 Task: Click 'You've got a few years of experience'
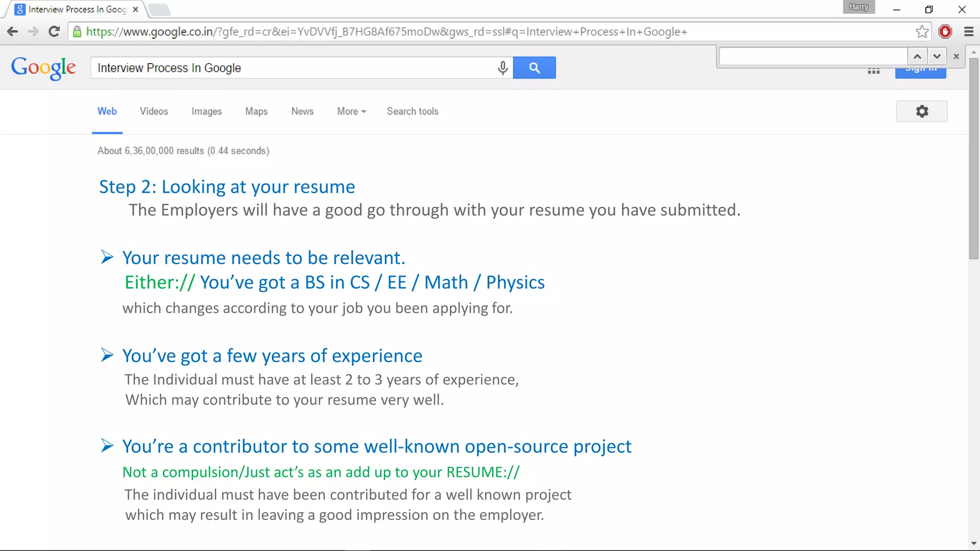point(272,356)
